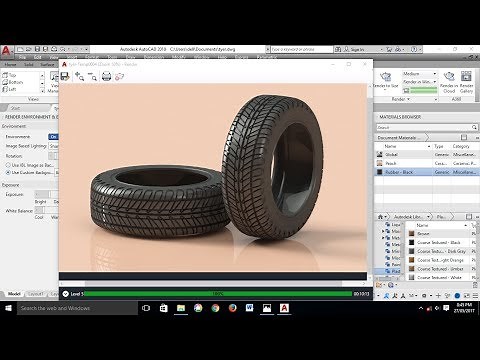Open File Explorer from the taskbar

point(181,308)
